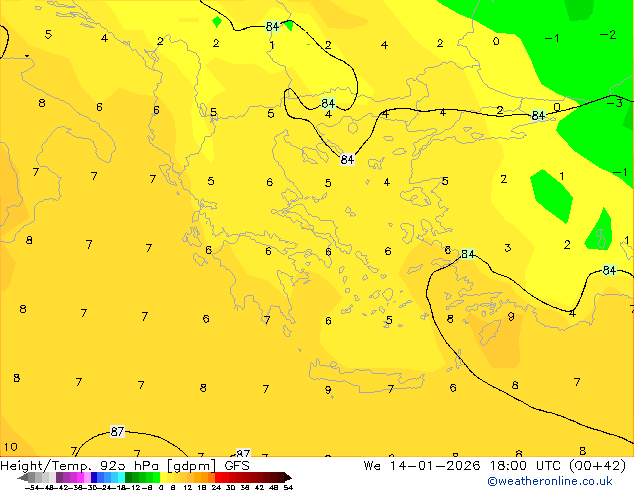Click the right arrow tip of the color scale
The image size is (634, 490).
coord(288,478)
